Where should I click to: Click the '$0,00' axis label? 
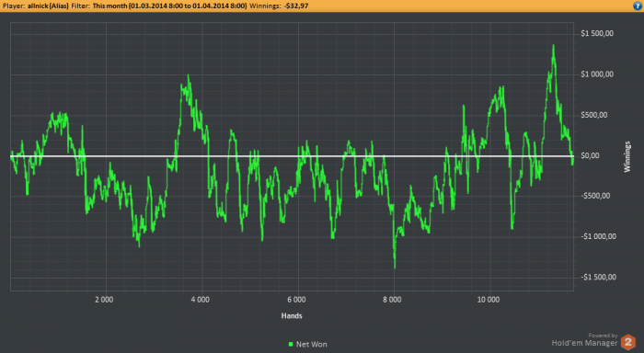(x=590, y=155)
